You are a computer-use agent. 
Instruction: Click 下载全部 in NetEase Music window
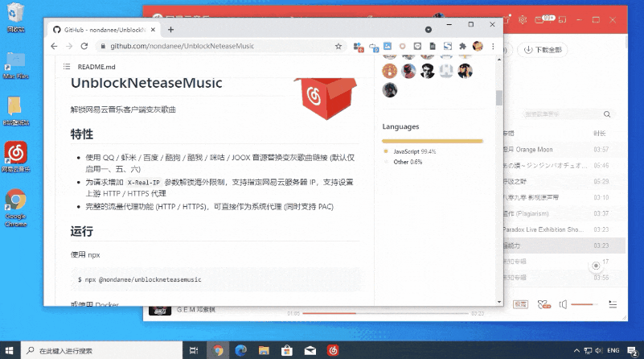pos(542,50)
